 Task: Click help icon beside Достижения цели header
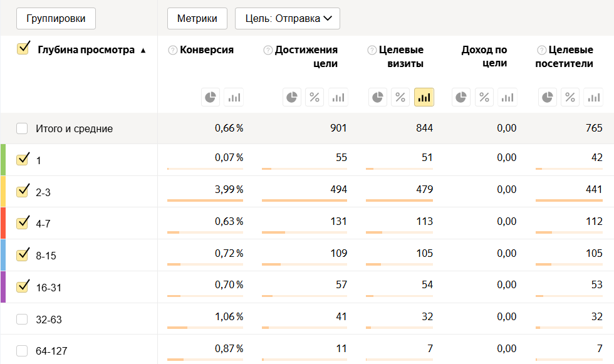[268, 50]
